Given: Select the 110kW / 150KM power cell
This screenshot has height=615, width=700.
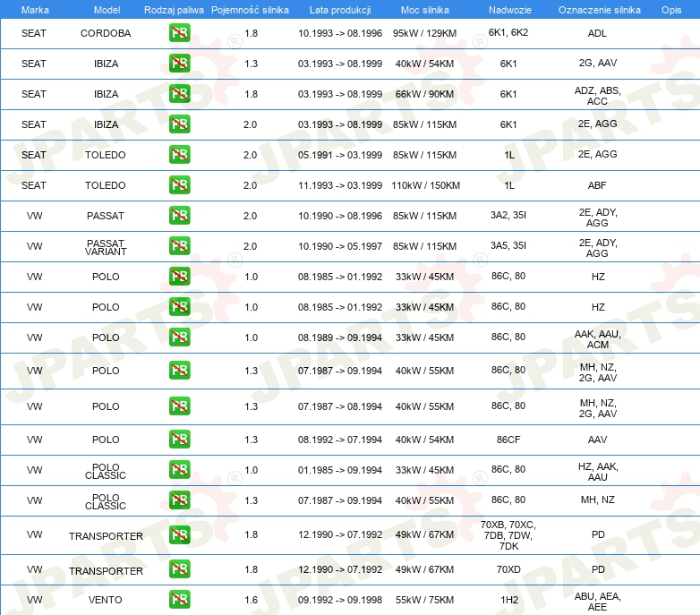Looking at the screenshot, I should [x=425, y=185].
